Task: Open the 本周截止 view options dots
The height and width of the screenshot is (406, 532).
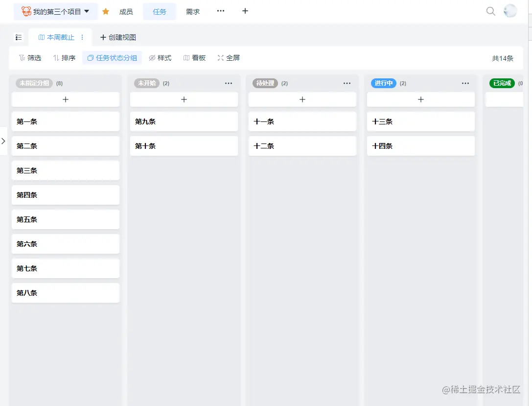Action: tap(82, 37)
